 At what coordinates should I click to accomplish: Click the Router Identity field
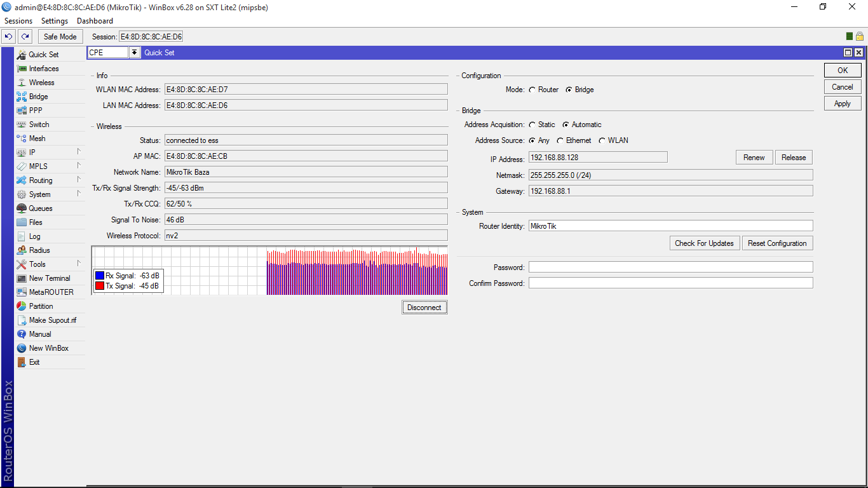click(671, 226)
